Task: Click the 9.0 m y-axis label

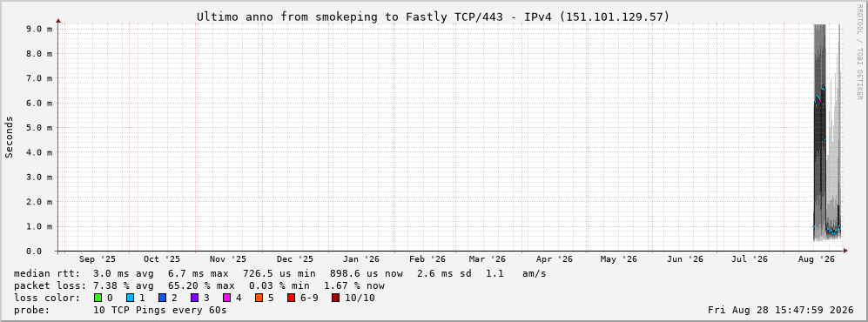Action: [x=39, y=29]
